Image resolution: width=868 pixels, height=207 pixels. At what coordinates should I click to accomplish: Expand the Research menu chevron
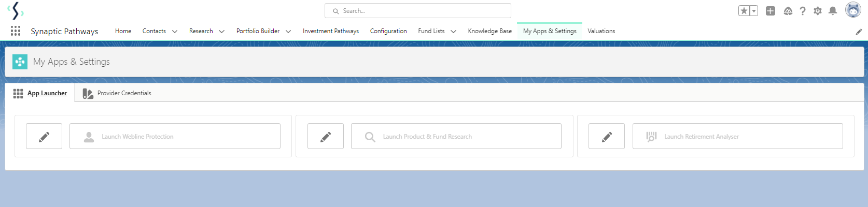coord(221,32)
